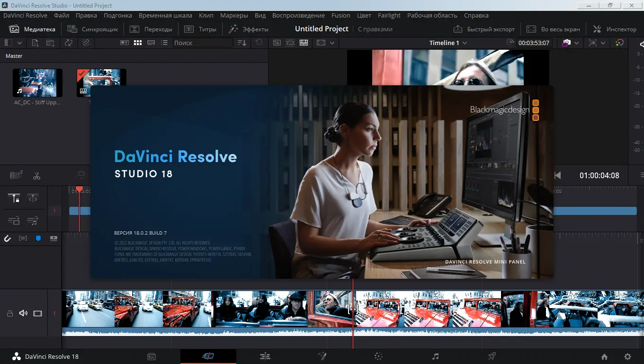Click the Boring Detector icon
This screenshot has width=644, height=364.
[16, 175]
